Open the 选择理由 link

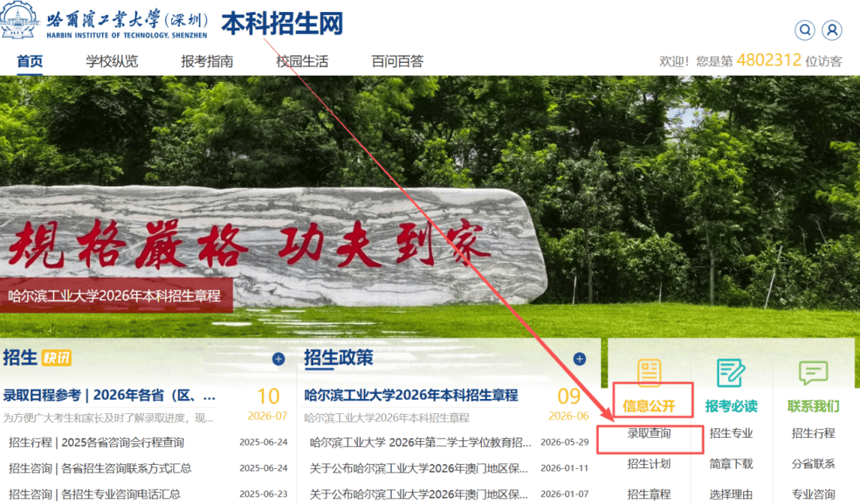[731, 494]
